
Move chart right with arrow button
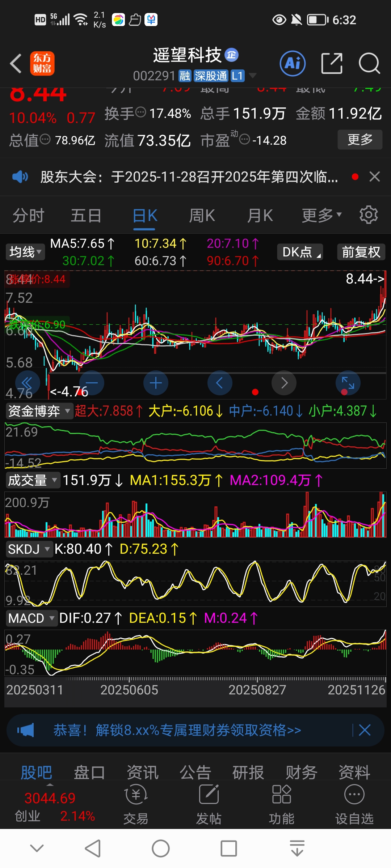click(284, 383)
